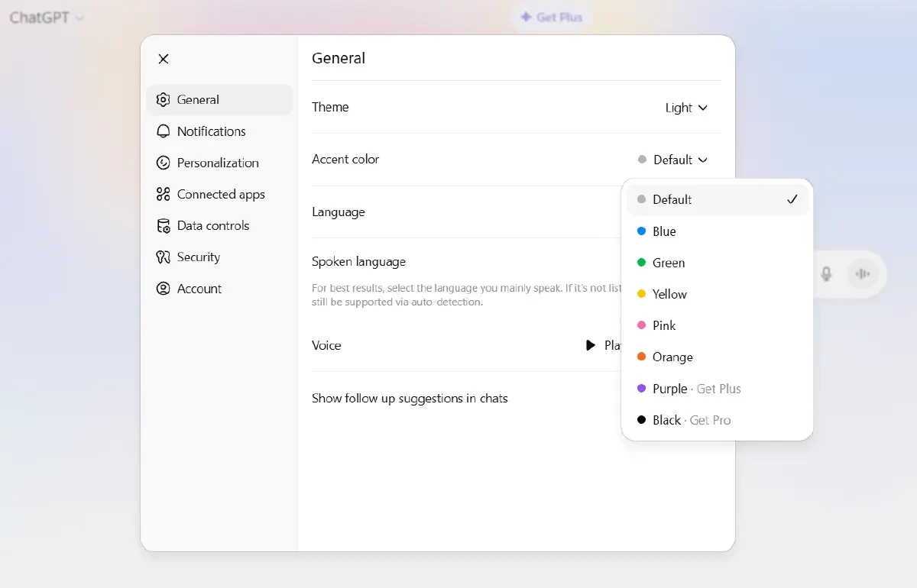
Task: Open the Personalization settings tab
Action: [x=219, y=163]
